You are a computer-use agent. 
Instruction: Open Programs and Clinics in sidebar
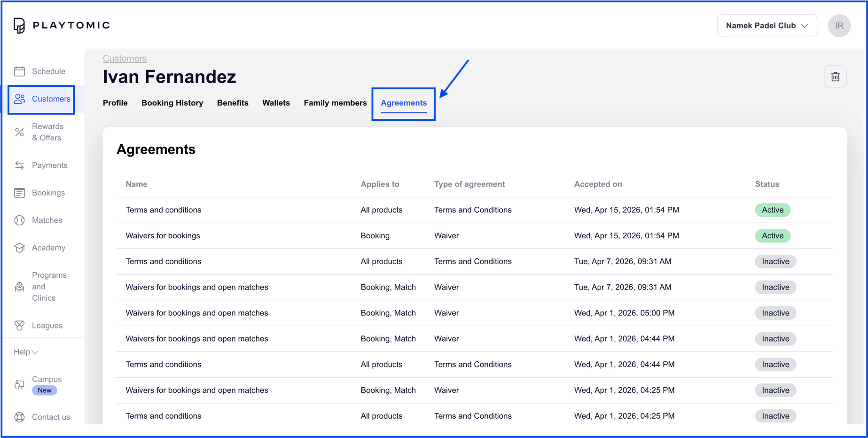pos(49,287)
